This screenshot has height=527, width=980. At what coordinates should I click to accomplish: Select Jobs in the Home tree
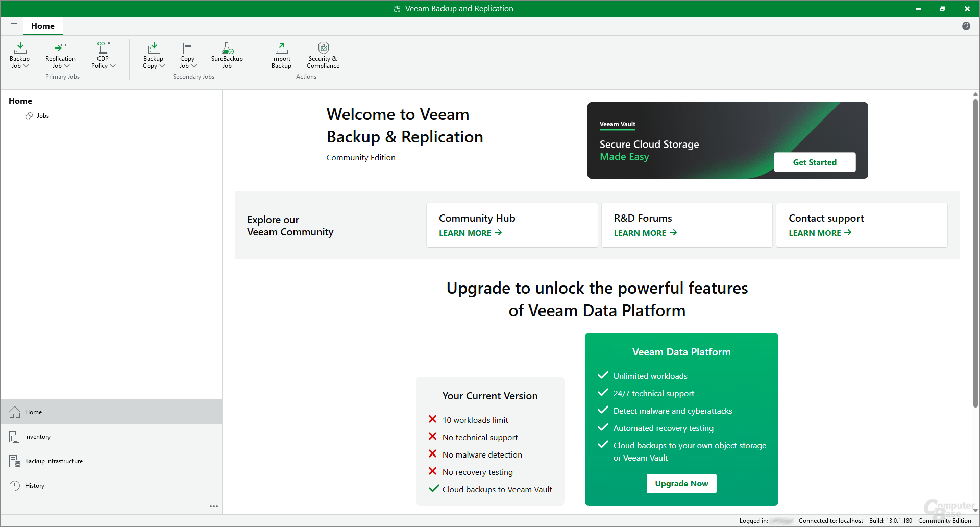[x=43, y=116]
